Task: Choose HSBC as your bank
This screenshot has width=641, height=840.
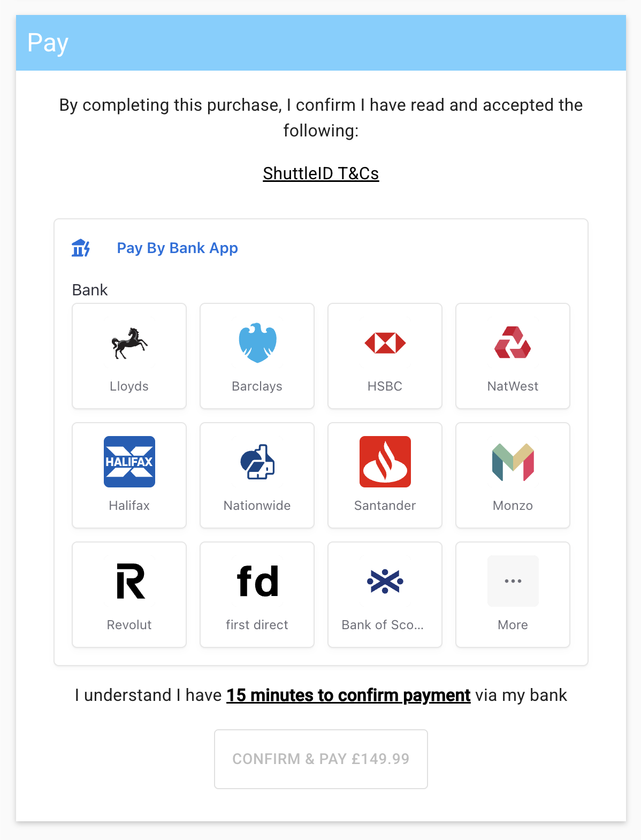Action: [384, 343]
